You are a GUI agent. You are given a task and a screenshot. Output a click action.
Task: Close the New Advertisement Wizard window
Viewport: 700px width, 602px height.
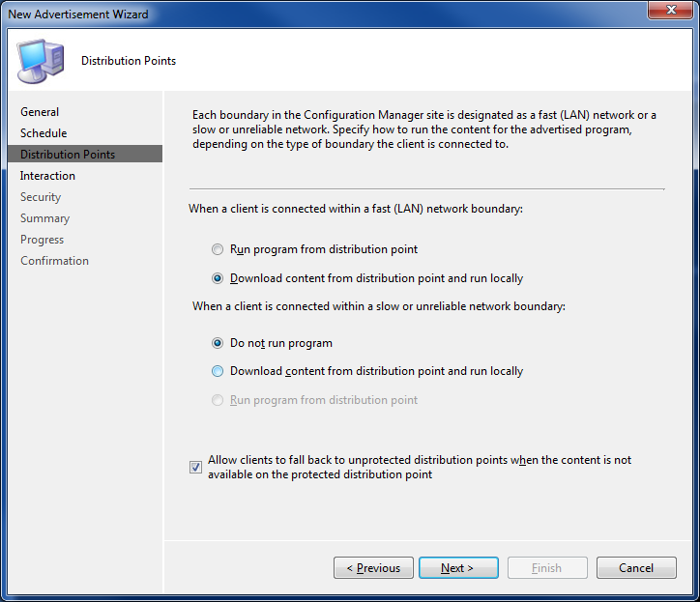(671, 10)
